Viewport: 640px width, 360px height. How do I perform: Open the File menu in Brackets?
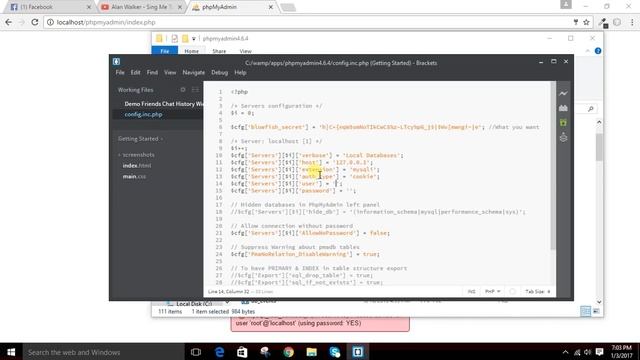pyautogui.click(x=120, y=73)
